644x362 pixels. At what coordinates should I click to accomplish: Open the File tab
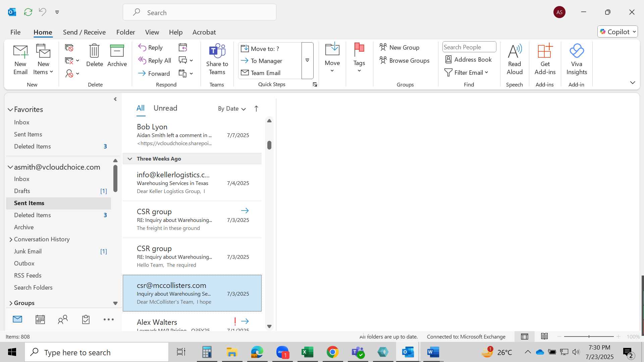[x=15, y=32]
